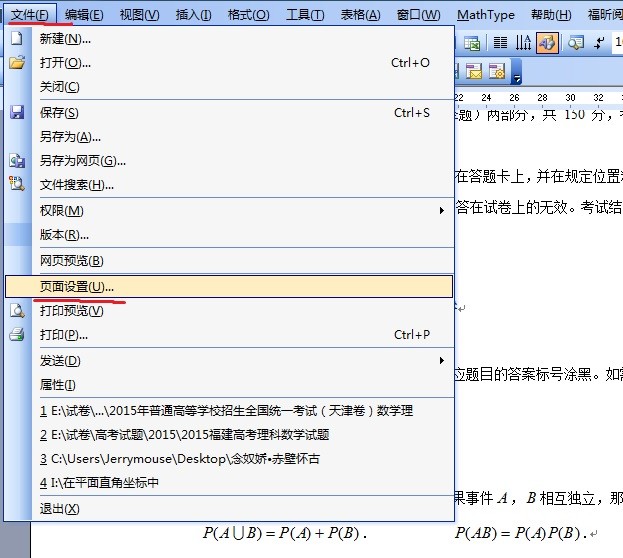
Task: Select 退出(X) to exit Word
Action: 229,508
